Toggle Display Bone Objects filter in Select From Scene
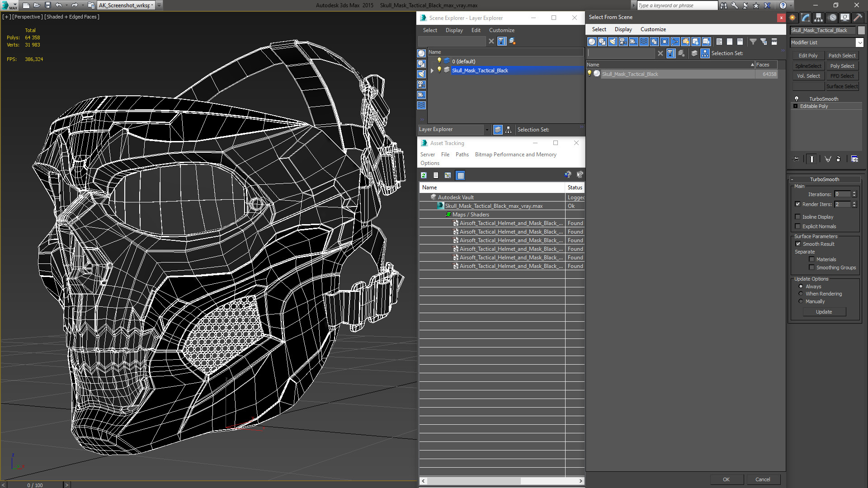The height and width of the screenshot is (488, 868). [675, 42]
